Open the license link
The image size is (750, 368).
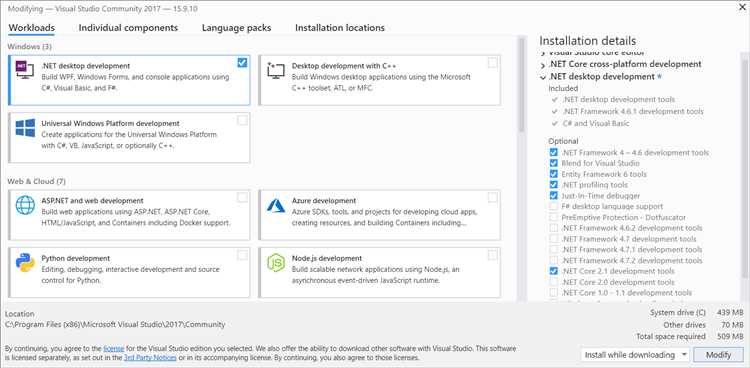point(114,348)
